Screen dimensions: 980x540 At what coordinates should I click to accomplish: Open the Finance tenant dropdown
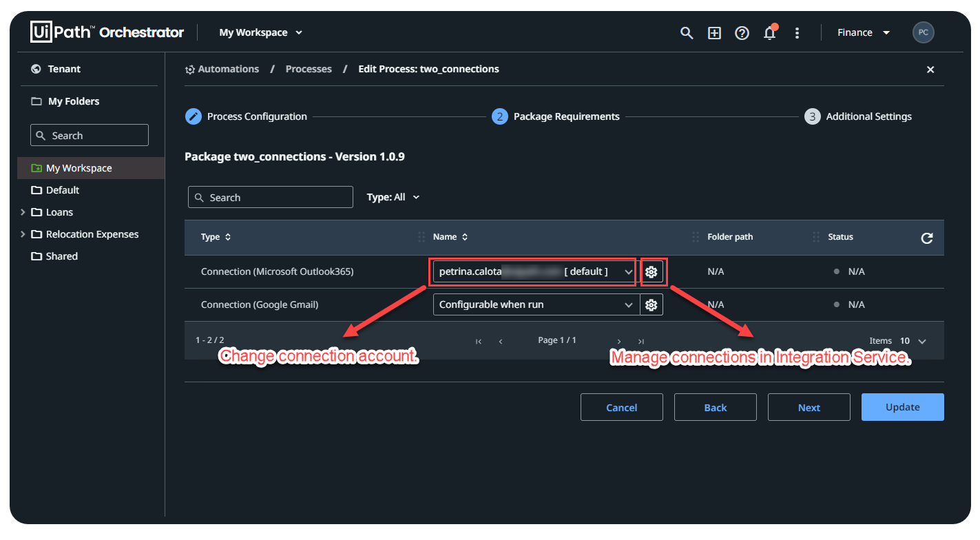(x=864, y=32)
